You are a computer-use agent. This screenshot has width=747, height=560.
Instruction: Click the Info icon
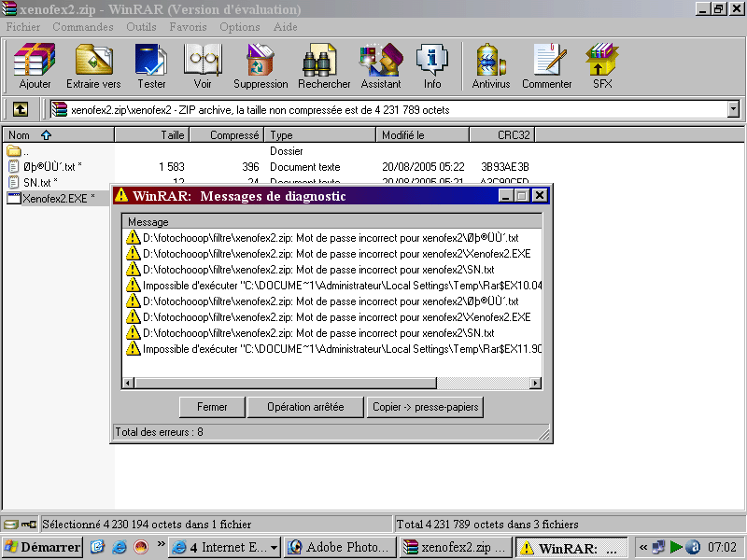click(x=432, y=60)
